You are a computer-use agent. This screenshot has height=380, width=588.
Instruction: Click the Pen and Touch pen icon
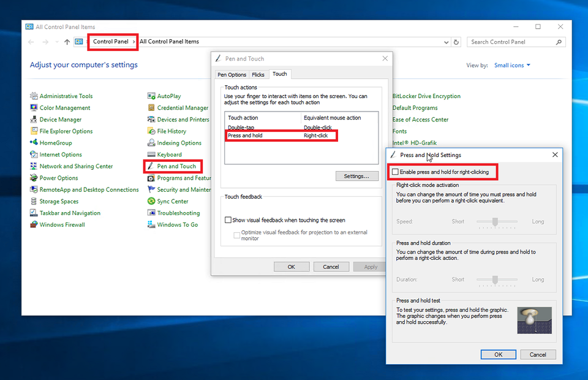tap(151, 167)
